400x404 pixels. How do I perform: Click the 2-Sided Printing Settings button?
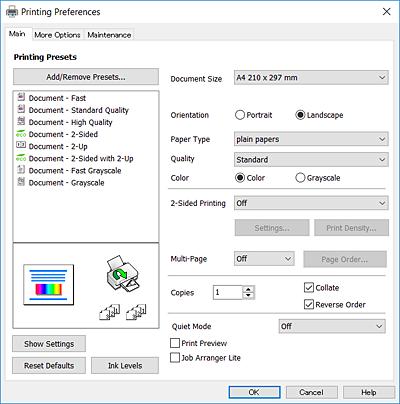272,228
